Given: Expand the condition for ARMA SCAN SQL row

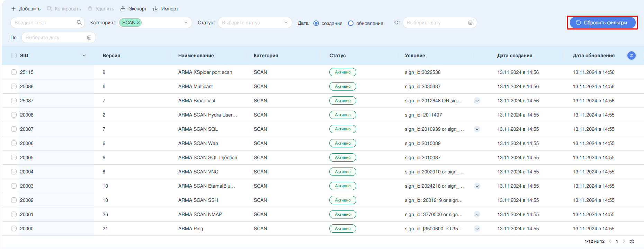Looking at the screenshot, I should pyautogui.click(x=477, y=129).
